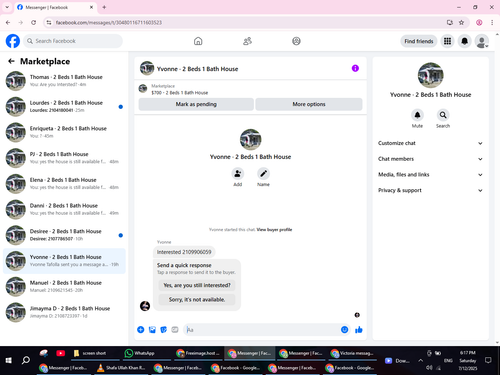Screen dimensions: 500x375
Task: Expand Privacy & support section
Action: 430,190
